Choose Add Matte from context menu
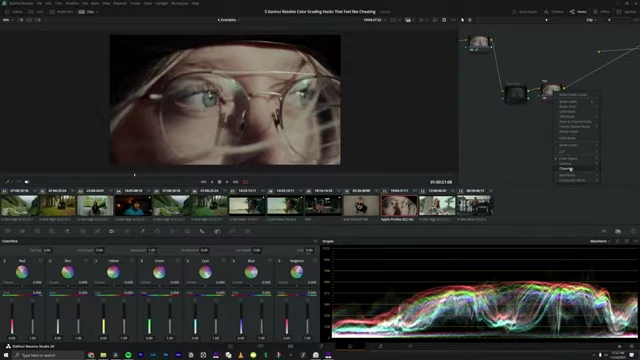 pyautogui.click(x=576, y=175)
